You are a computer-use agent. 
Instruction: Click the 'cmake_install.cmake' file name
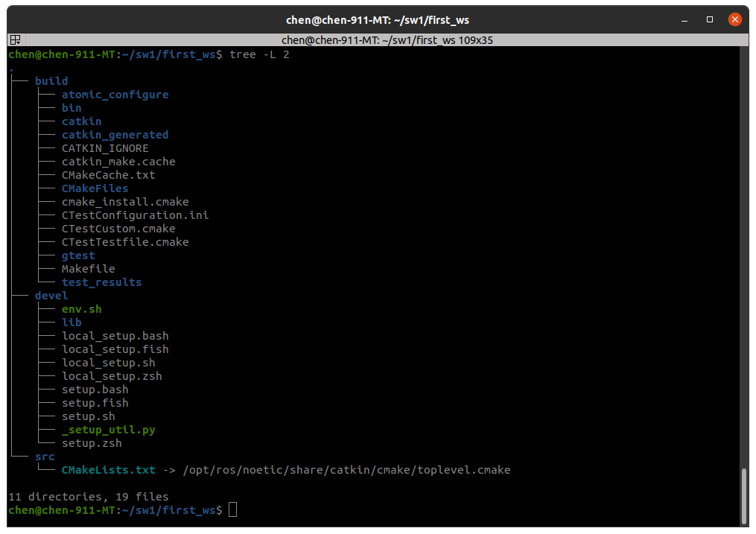(x=125, y=202)
